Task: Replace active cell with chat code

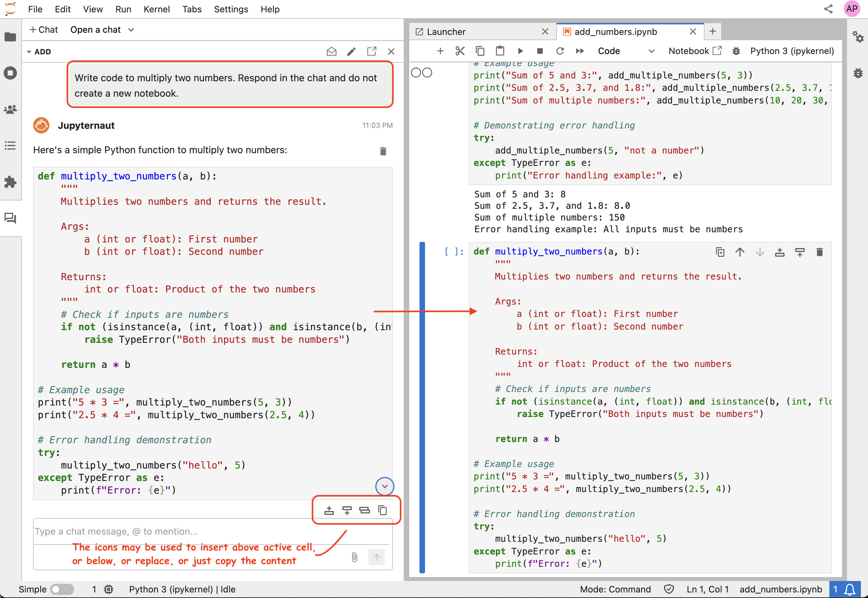Action: point(364,510)
